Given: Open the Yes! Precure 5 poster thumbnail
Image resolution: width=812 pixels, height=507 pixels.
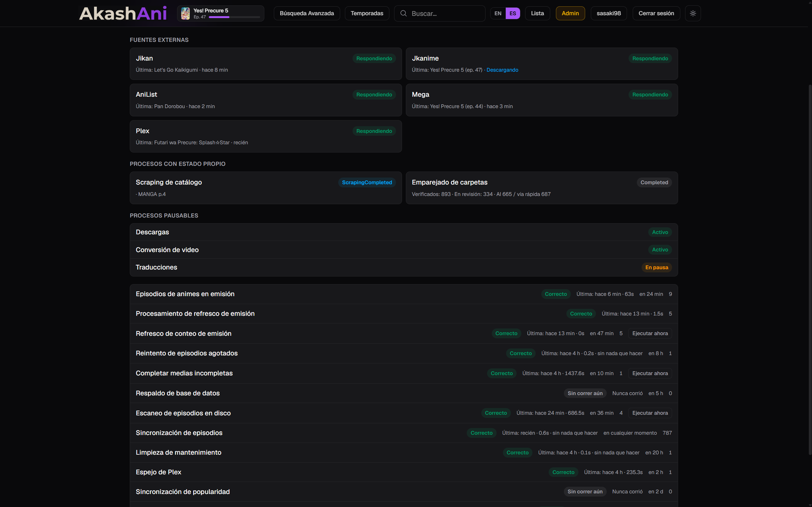Looking at the screenshot, I should coord(185,13).
